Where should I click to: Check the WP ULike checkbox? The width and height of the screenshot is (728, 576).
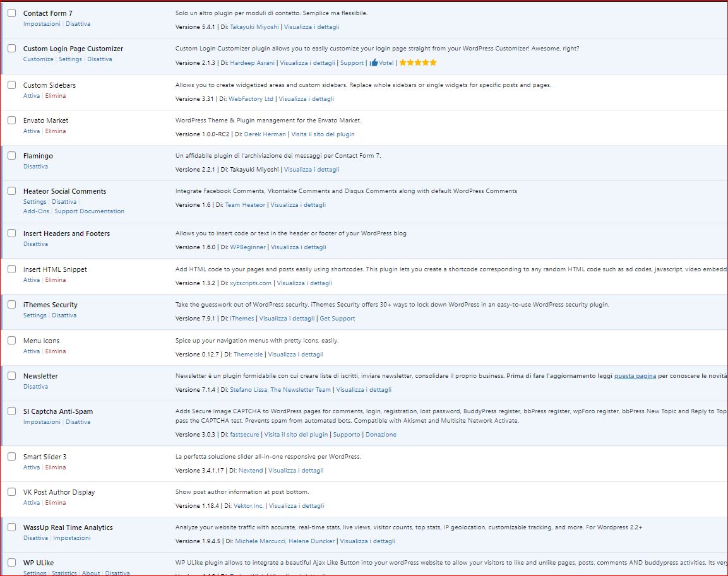tap(11, 562)
